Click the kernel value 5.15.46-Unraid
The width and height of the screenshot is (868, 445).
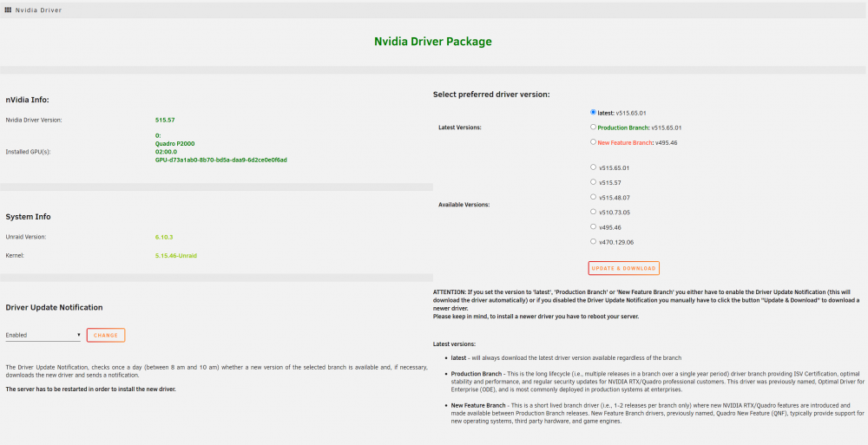coord(176,256)
